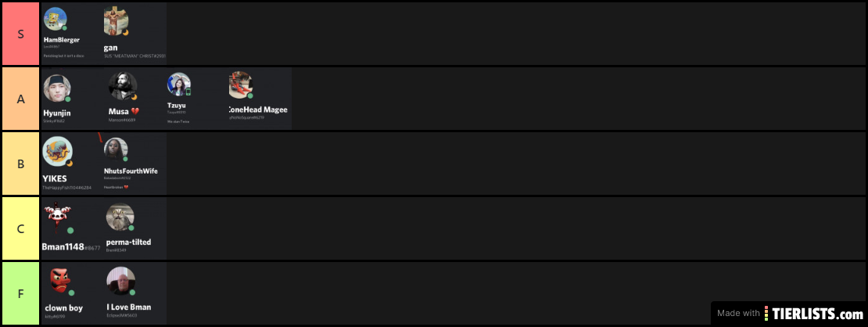Open NhutsFourthWife's avatar
This screenshot has width=868, height=327.
(116, 149)
